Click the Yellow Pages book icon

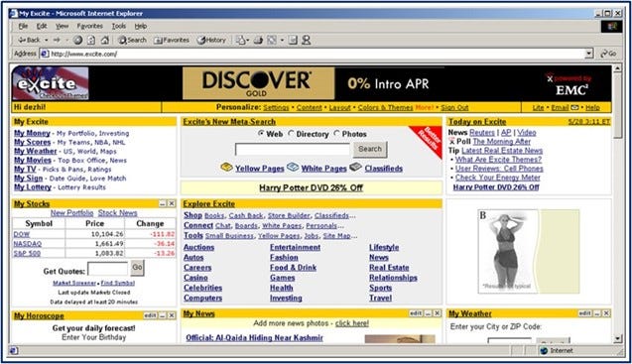(x=226, y=167)
